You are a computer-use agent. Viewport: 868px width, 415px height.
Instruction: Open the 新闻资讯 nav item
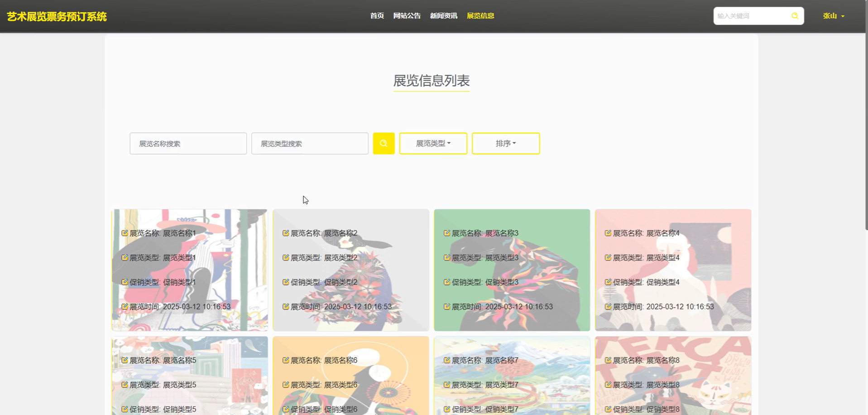tap(444, 16)
